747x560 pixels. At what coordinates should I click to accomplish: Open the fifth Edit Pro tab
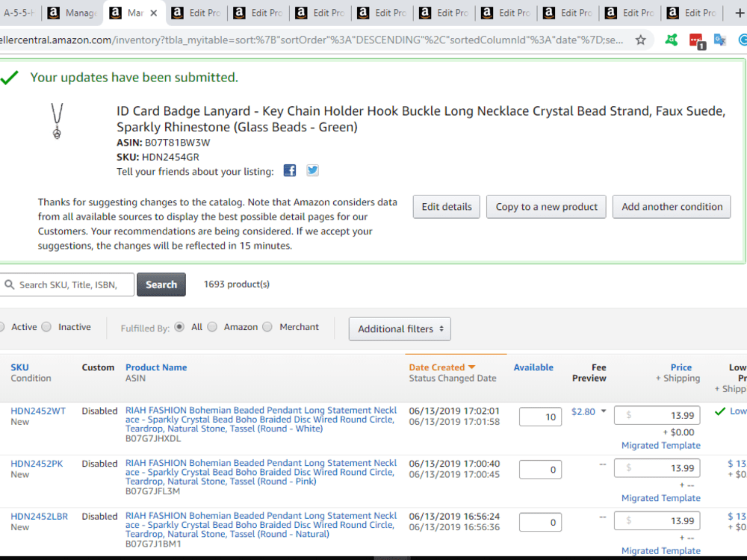coord(445,13)
